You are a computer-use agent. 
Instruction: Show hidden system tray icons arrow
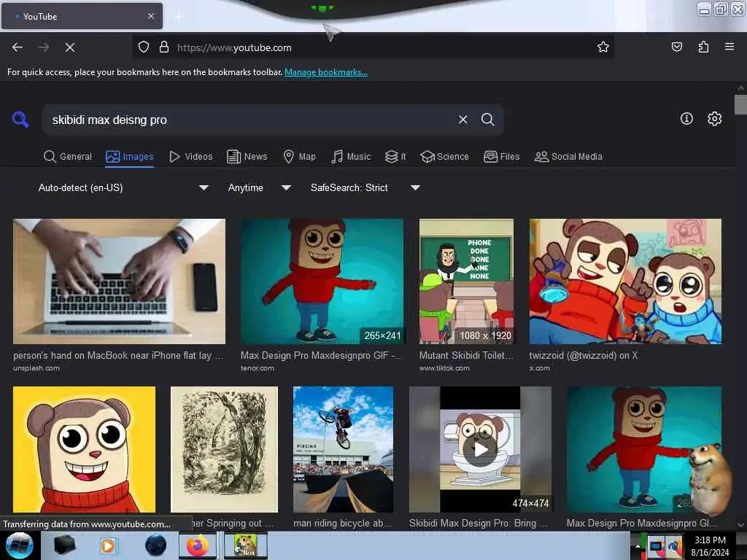[x=638, y=545]
